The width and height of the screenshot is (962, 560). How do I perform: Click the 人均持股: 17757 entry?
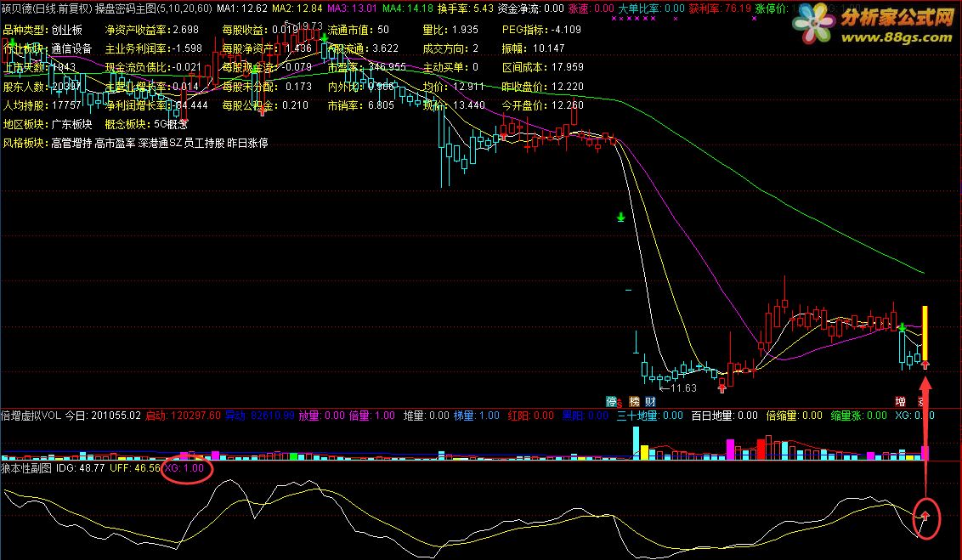(42, 105)
